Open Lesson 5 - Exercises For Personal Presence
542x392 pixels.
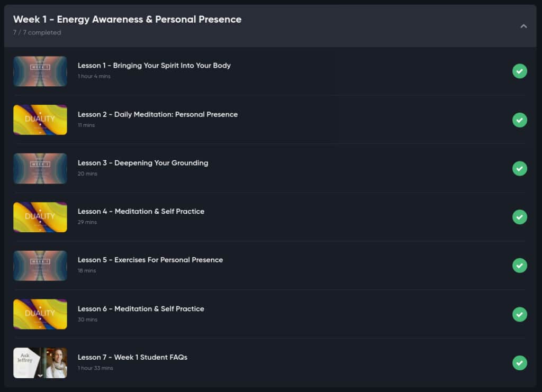click(x=150, y=260)
